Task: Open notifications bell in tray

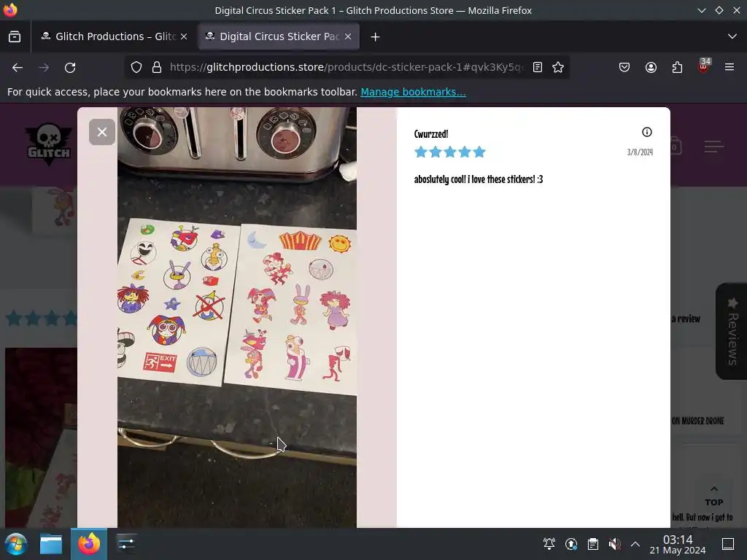Action: (549, 544)
